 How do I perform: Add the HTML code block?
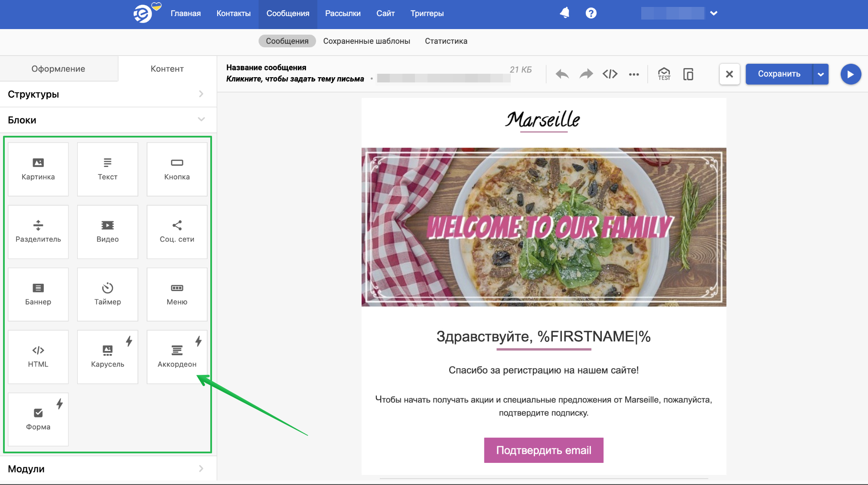coord(38,357)
